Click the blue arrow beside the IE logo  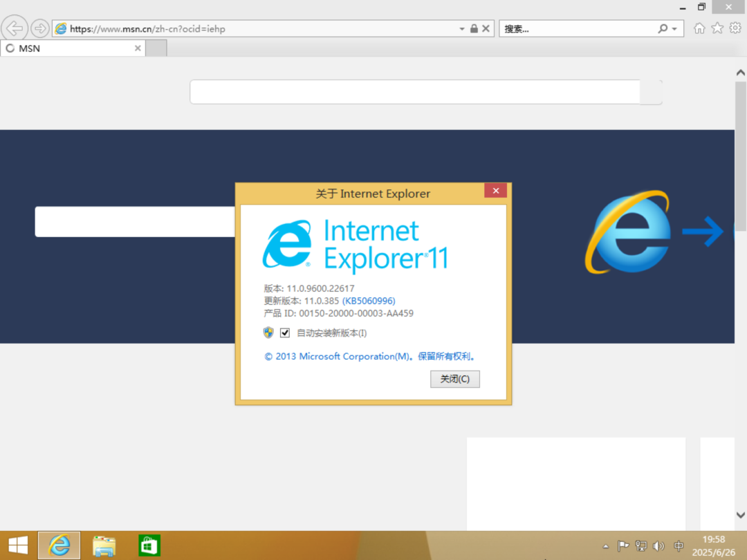click(x=702, y=232)
